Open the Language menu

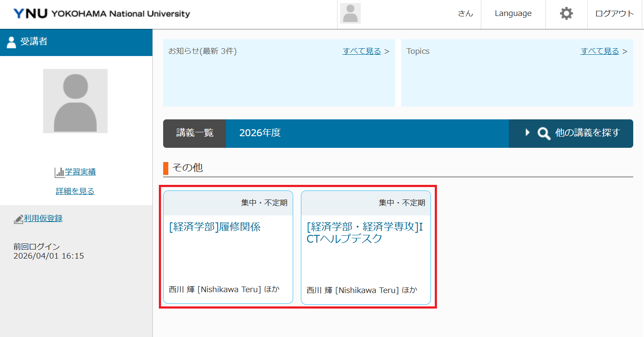pyautogui.click(x=513, y=13)
